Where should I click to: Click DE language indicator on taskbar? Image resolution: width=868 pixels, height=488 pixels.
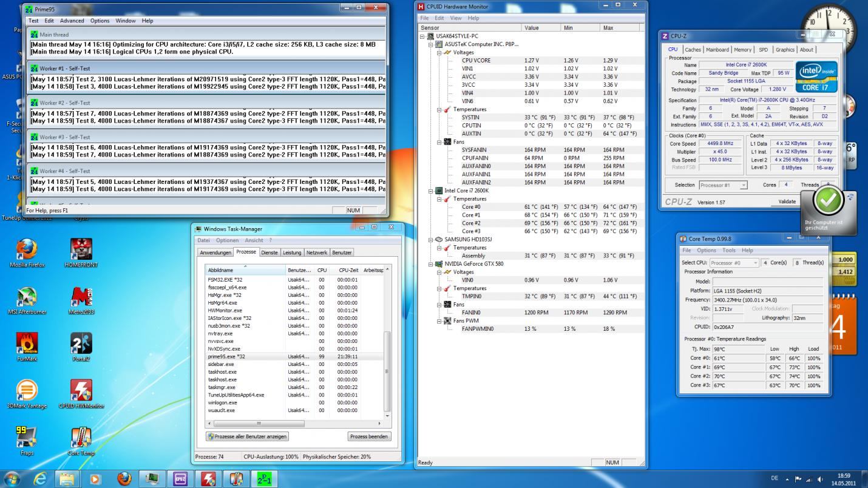775,479
